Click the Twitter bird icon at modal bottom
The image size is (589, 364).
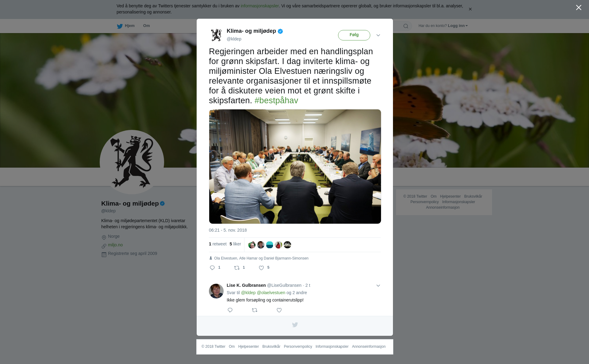click(x=295, y=325)
